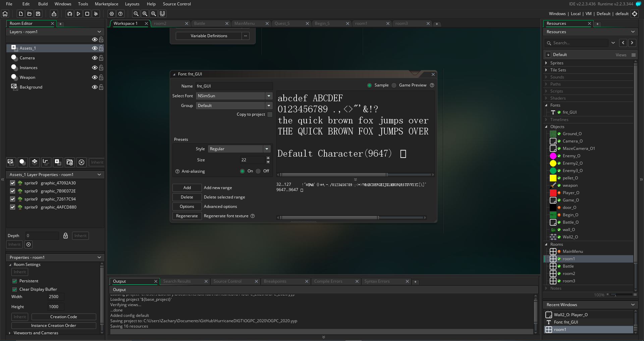Create a new path layer
Screen dimensions: 644x341
(46, 162)
